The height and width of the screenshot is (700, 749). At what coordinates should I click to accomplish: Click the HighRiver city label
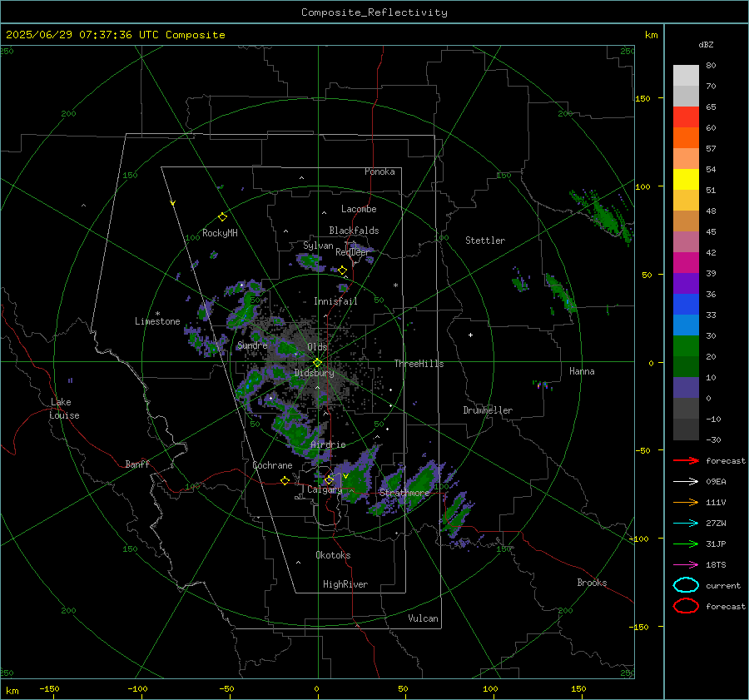tap(345, 584)
